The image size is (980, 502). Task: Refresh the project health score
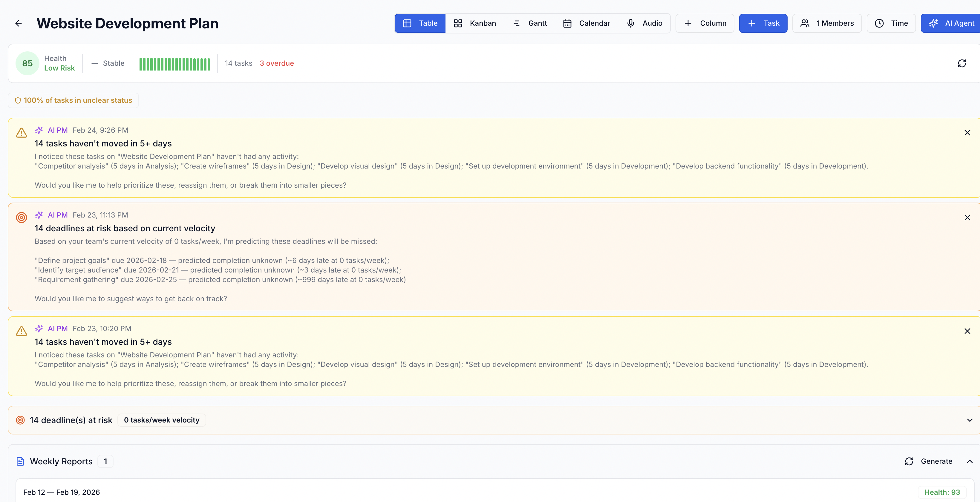962,63
